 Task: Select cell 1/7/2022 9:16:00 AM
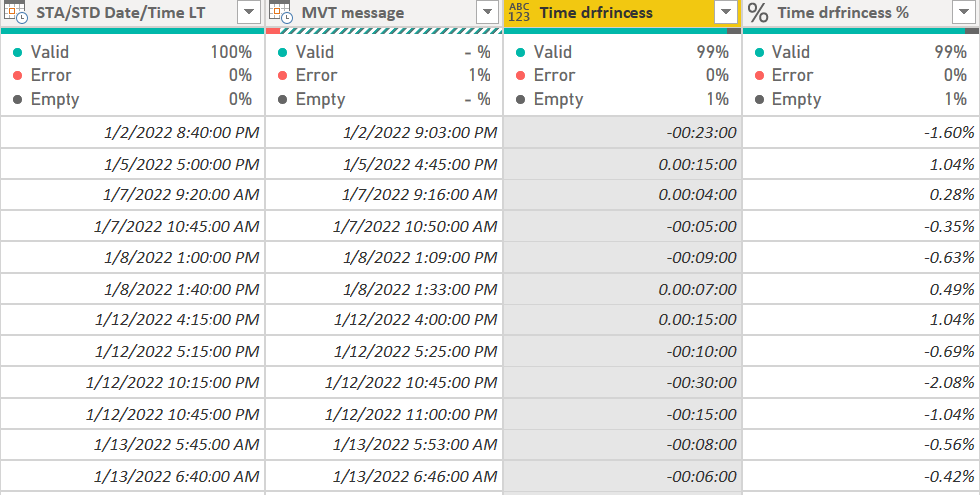click(x=384, y=194)
